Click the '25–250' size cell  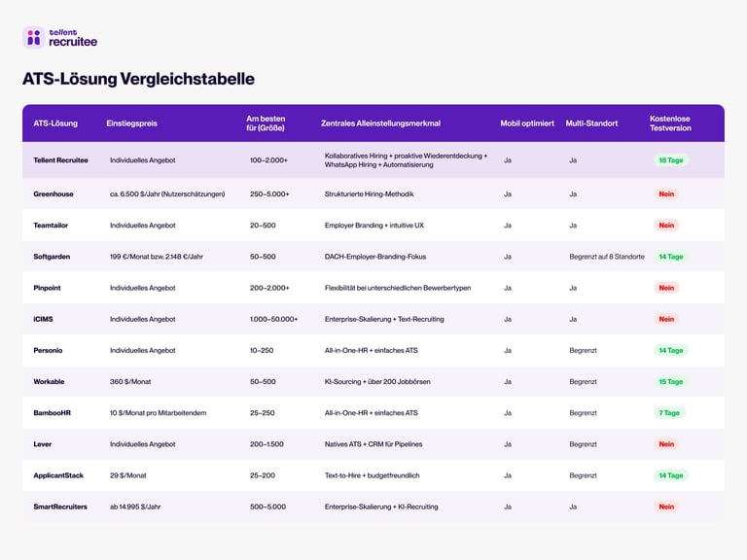pos(262,413)
